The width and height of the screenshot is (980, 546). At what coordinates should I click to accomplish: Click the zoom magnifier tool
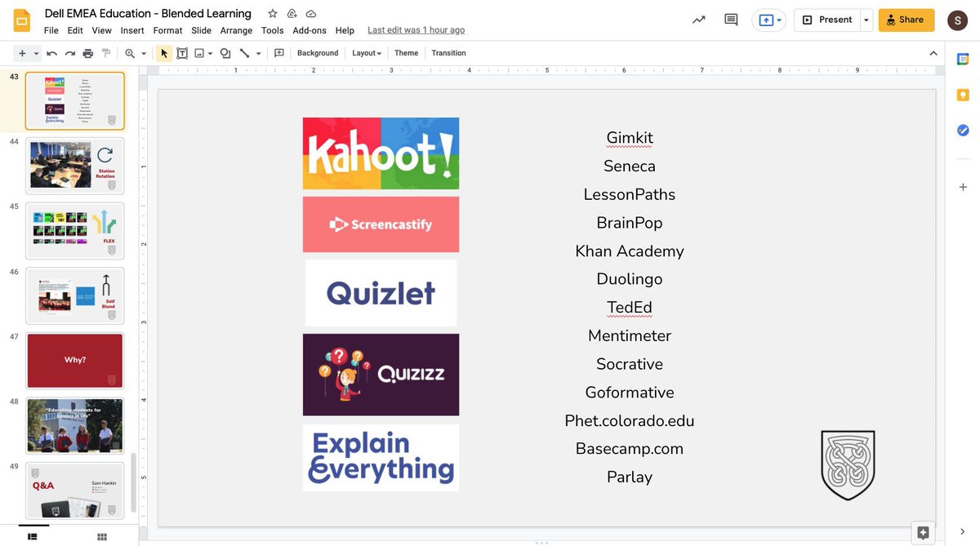point(130,53)
